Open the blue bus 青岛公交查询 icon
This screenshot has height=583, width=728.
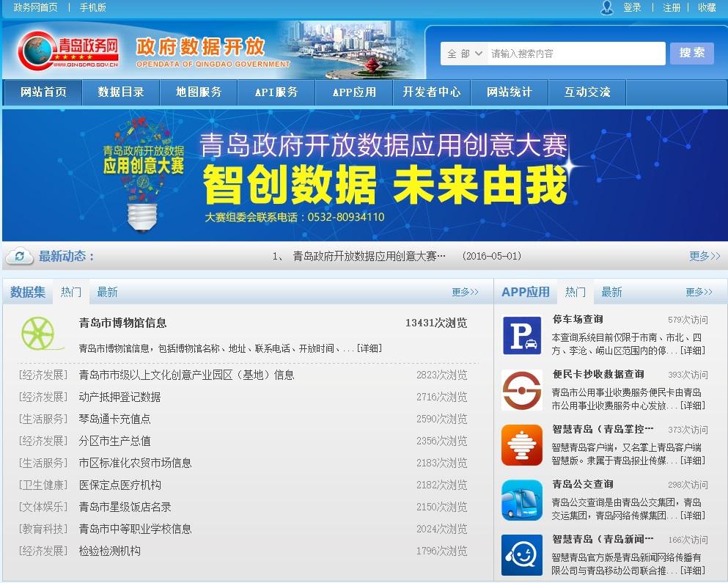click(x=522, y=500)
